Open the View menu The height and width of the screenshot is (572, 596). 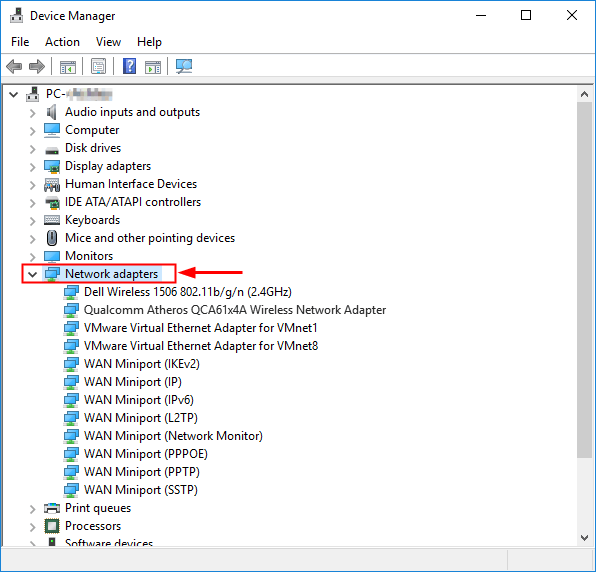click(x=108, y=42)
